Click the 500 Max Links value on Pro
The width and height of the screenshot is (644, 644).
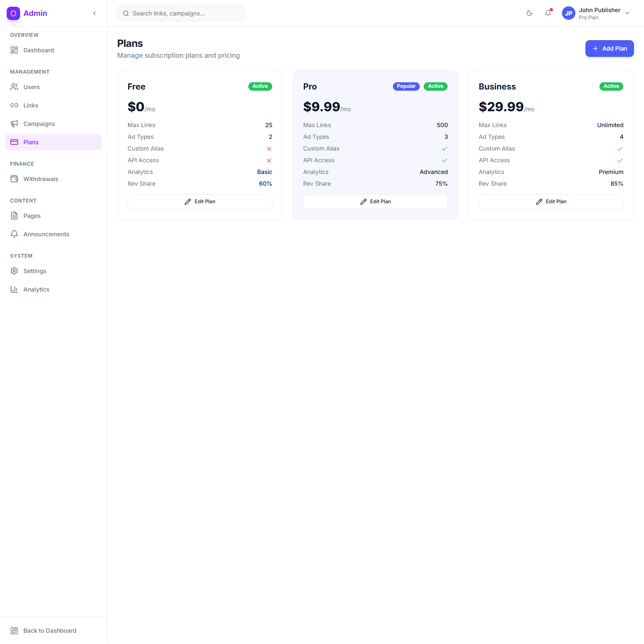click(x=442, y=125)
